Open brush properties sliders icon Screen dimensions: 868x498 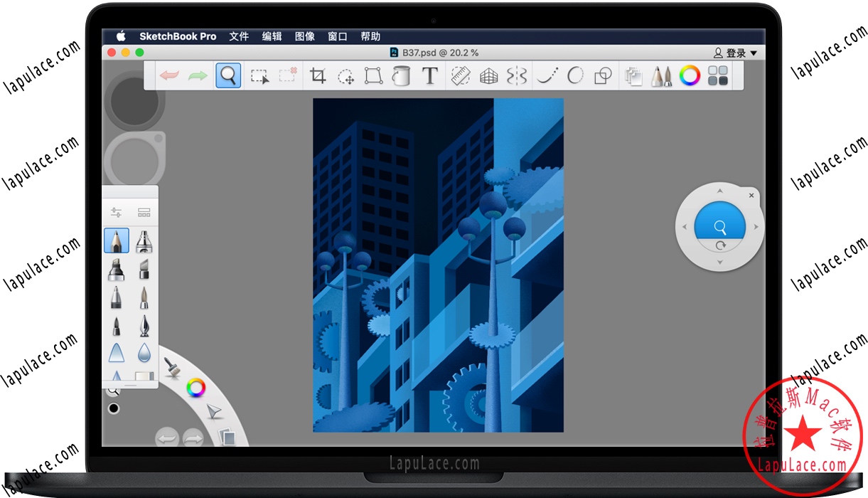pos(117,212)
